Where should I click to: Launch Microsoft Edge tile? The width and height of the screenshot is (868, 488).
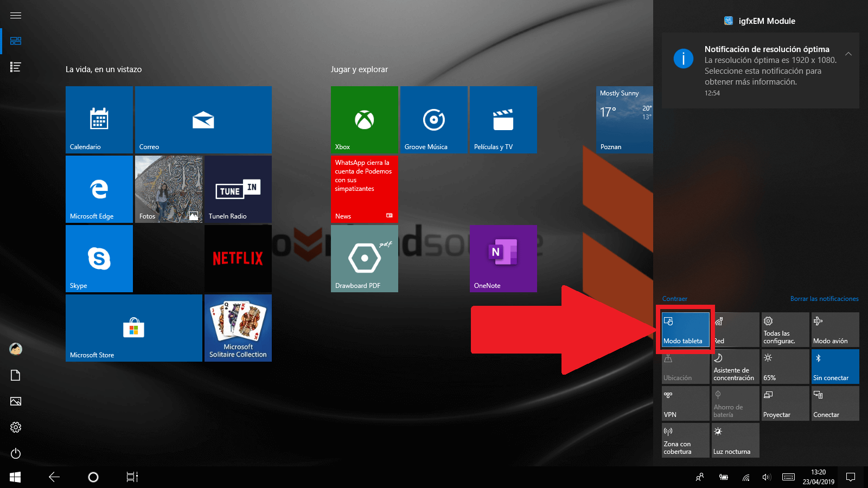click(99, 189)
